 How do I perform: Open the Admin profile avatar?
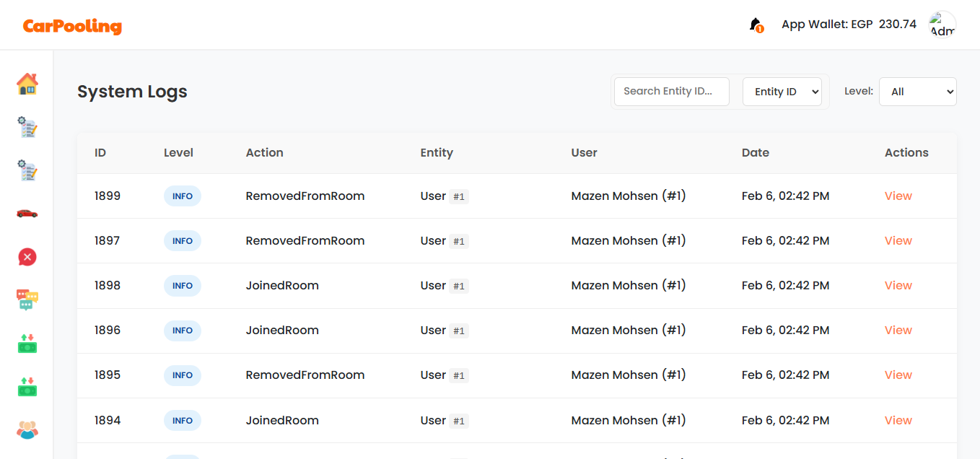(942, 25)
